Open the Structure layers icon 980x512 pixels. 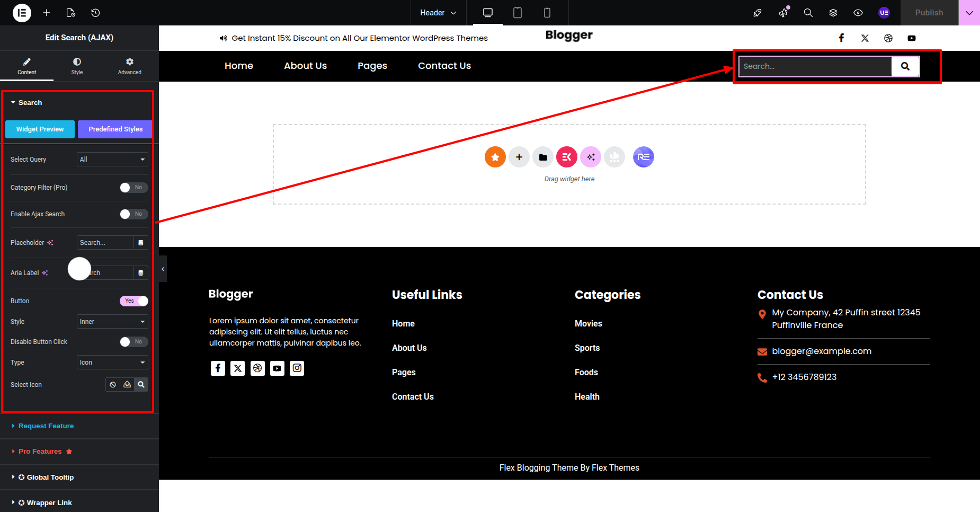833,13
